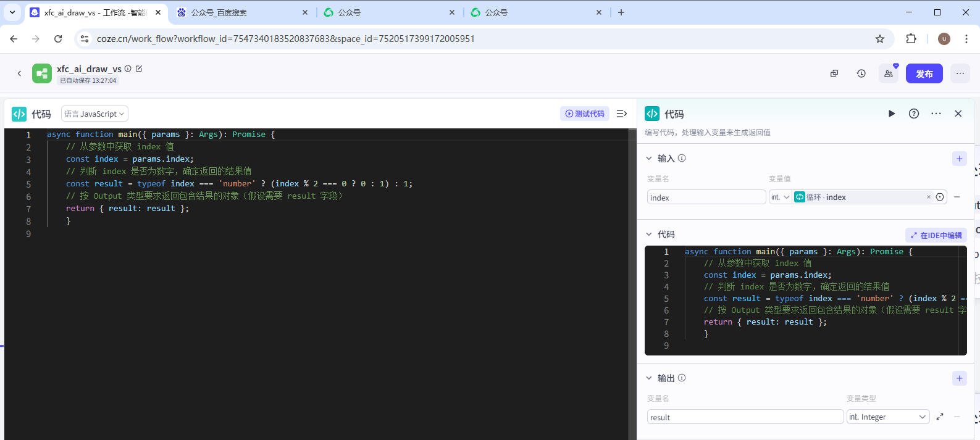The width and height of the screenshot is (980, 440).
Task: Click return statement in side panel code
Action: click(765, 322)
